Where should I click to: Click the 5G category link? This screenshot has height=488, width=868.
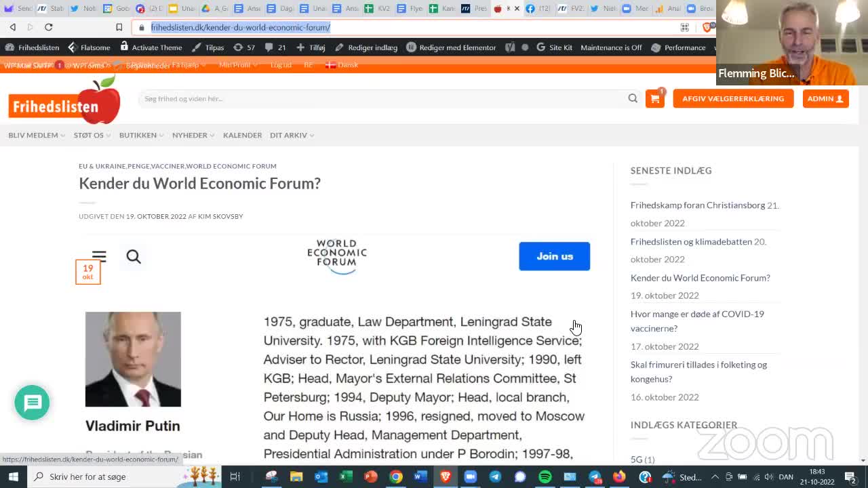point(636,460)
